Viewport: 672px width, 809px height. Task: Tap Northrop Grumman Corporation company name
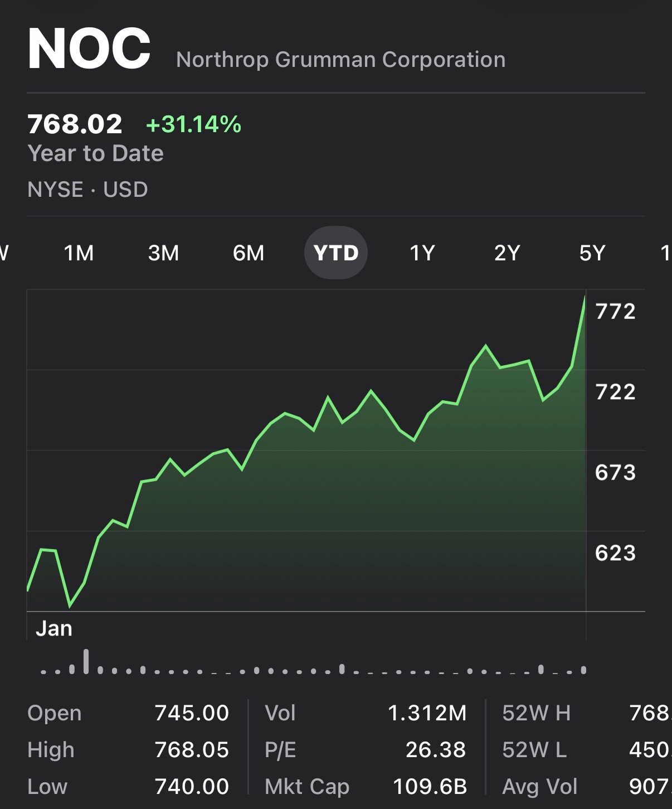point(340,60)
